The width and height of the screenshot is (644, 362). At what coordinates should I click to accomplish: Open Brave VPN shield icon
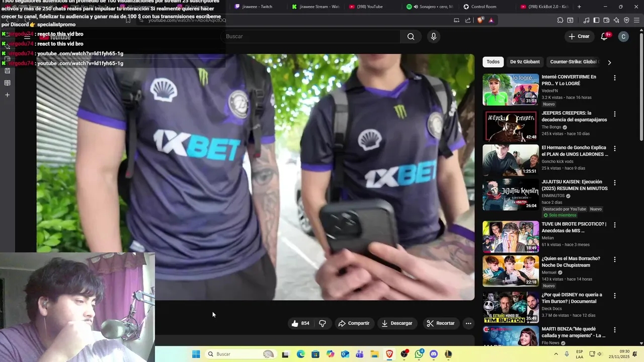pos(626,20)
